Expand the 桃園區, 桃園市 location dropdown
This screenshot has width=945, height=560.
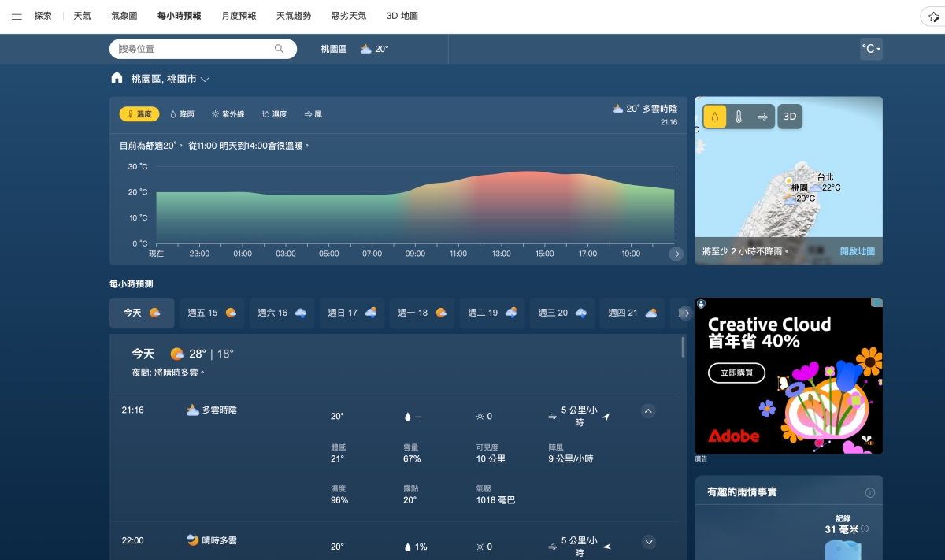[x=205, y=80]
